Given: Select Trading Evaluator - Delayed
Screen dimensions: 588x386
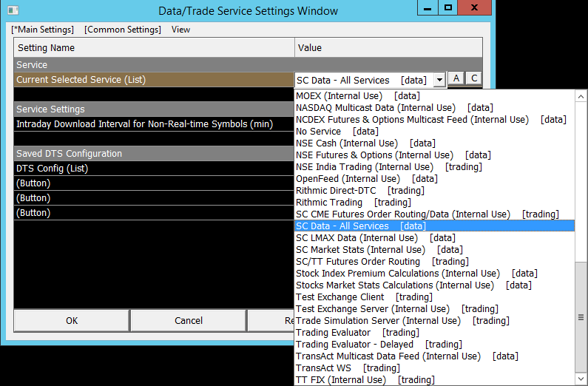Looking at the screenshot, I should [x=435, y=345].
